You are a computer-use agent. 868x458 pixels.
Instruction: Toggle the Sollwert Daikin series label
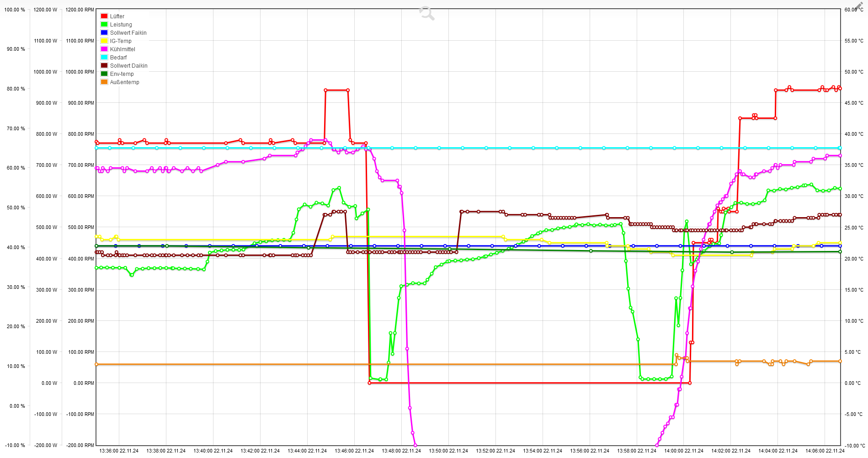pos(129,65)
